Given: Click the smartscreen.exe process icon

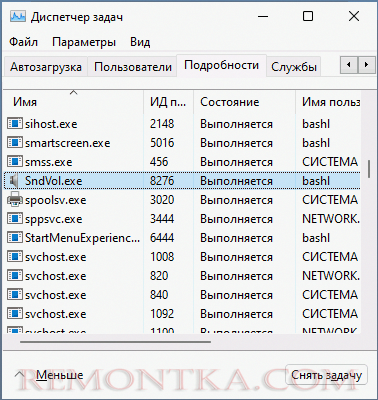Looking at the screenshot, I should pos(15,143).
